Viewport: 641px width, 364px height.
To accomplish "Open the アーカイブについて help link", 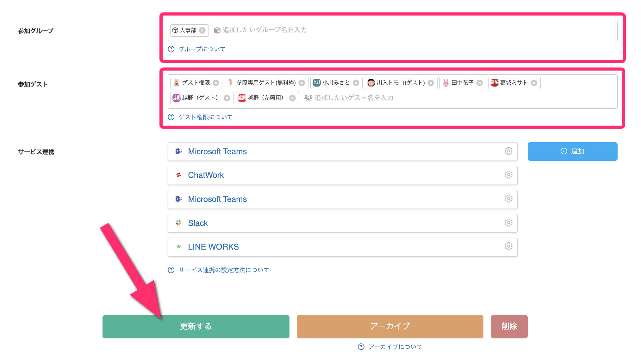I will pyautogui.click(x=395, y=347).
